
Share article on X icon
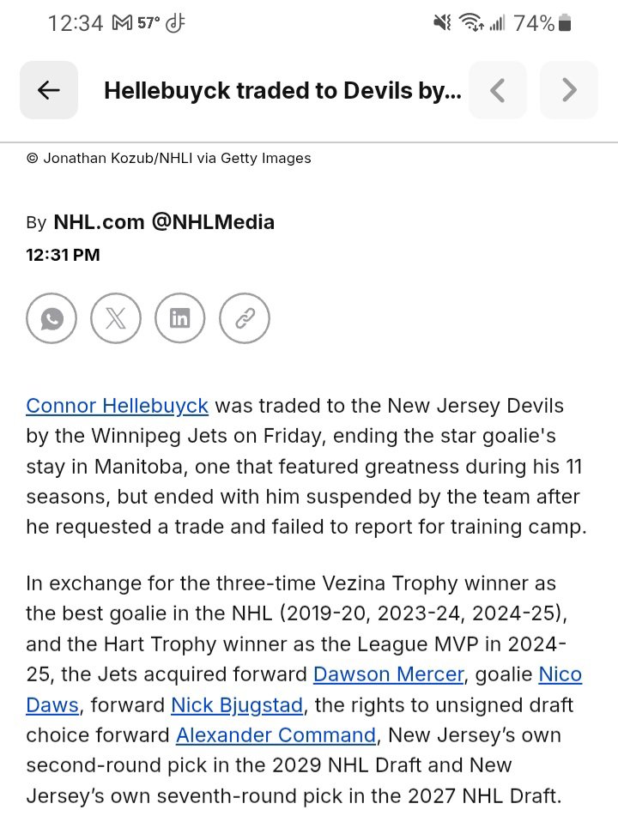tap(116, 318)
